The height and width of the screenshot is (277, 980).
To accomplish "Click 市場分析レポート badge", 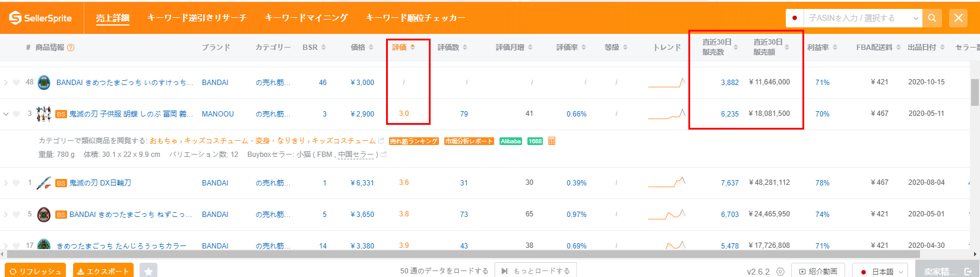I will point(469,141).
